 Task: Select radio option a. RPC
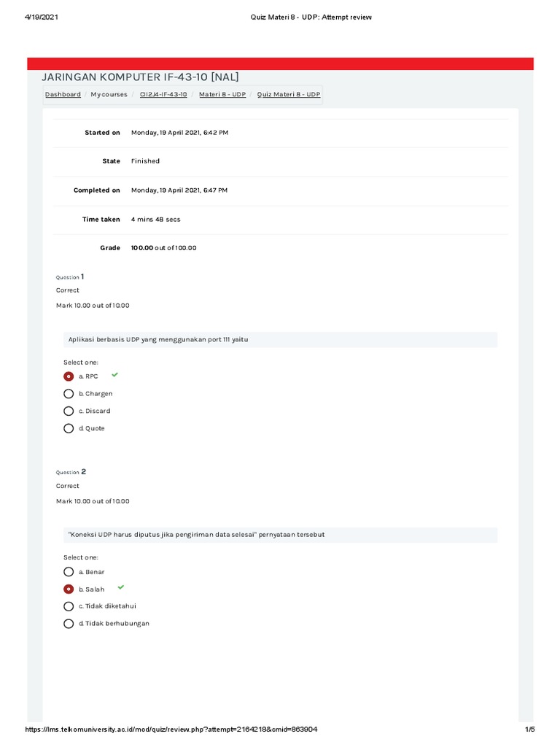[69, 376]
